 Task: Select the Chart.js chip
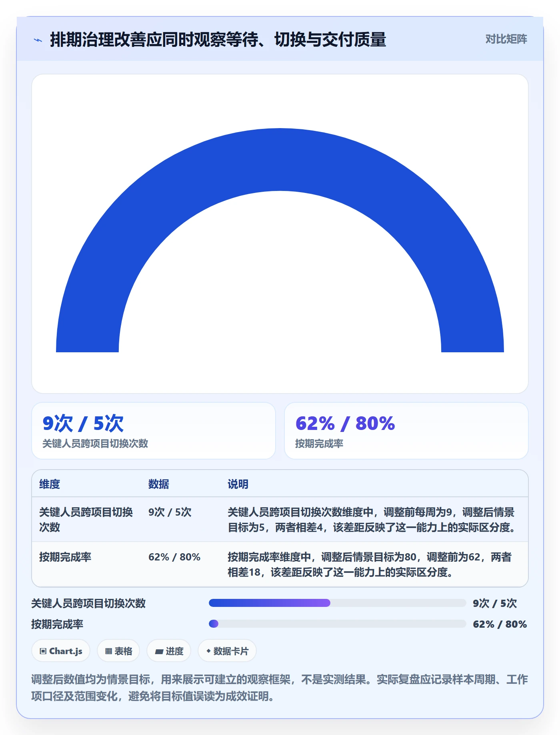pyautogui.click(x=61, y=651)
